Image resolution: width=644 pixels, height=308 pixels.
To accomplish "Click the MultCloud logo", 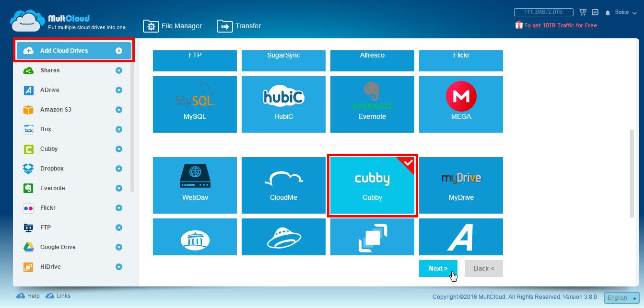I will point(68,21).
